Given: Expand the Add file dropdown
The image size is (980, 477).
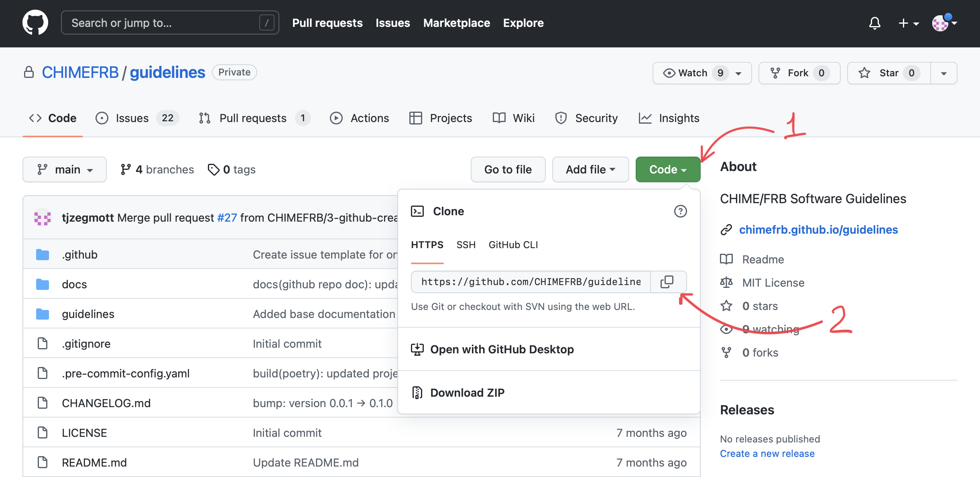Looking at the screenshot, I should [590, 169].
